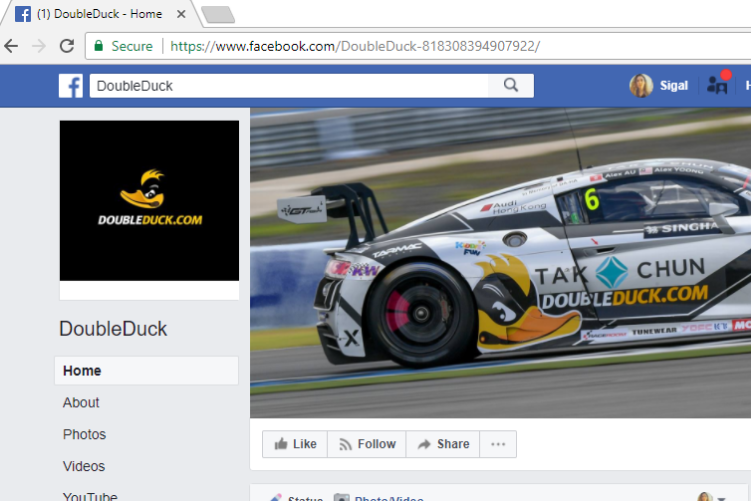Click the URL address bar
This screenshot has height=501, width=751.
(418, 46)
